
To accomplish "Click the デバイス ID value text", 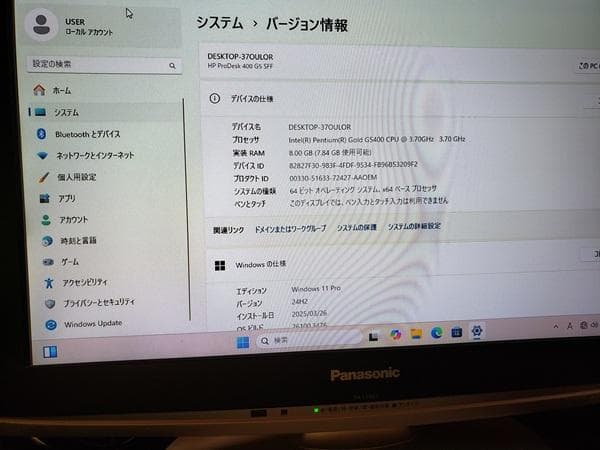I will click(353, 165).
